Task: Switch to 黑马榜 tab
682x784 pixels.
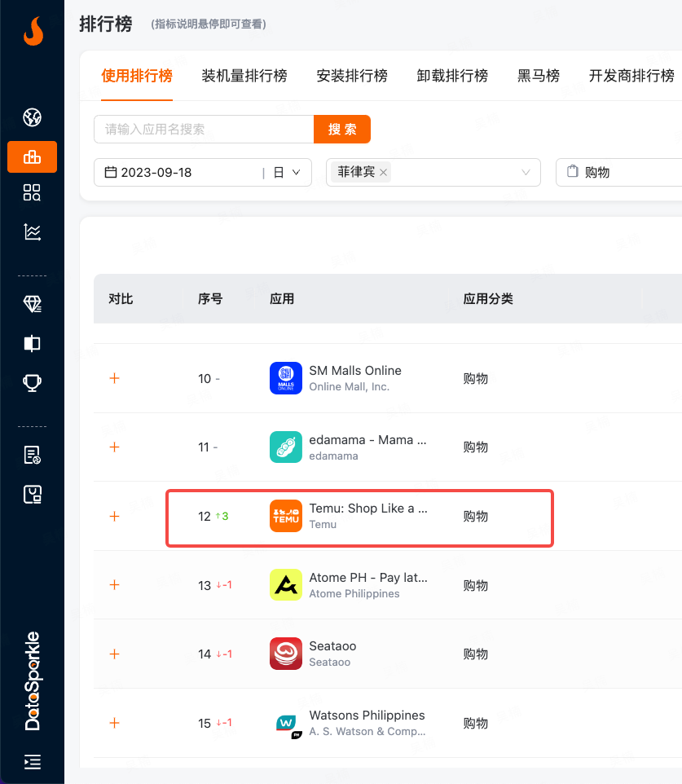Action: [x=538, y=76]
